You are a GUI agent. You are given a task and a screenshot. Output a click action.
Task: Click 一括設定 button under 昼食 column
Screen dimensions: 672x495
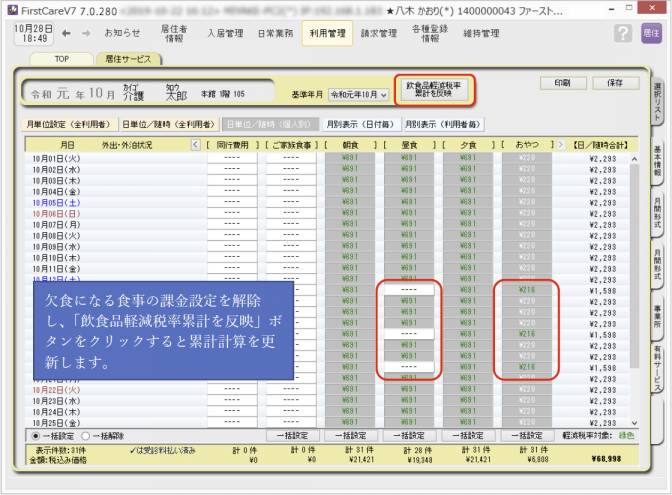click(x=410, y=436)
